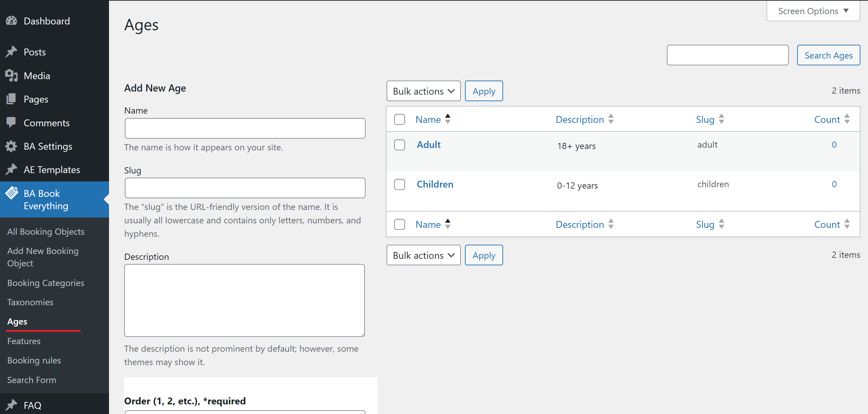Open the Children age term link
868x414 pixels.
tap(435, 184)
